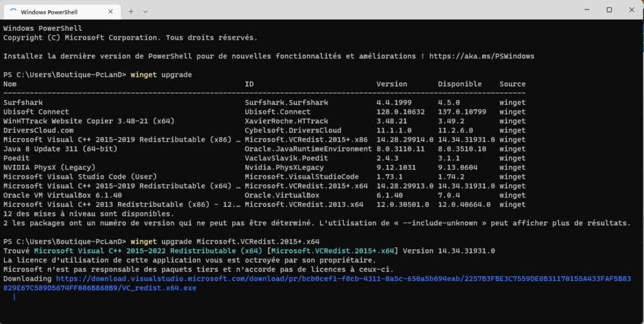Click '12 des mises à niveau sont disponibles.'
The height and width of the screenshot is (324, 644).
(x=89, y=214)
